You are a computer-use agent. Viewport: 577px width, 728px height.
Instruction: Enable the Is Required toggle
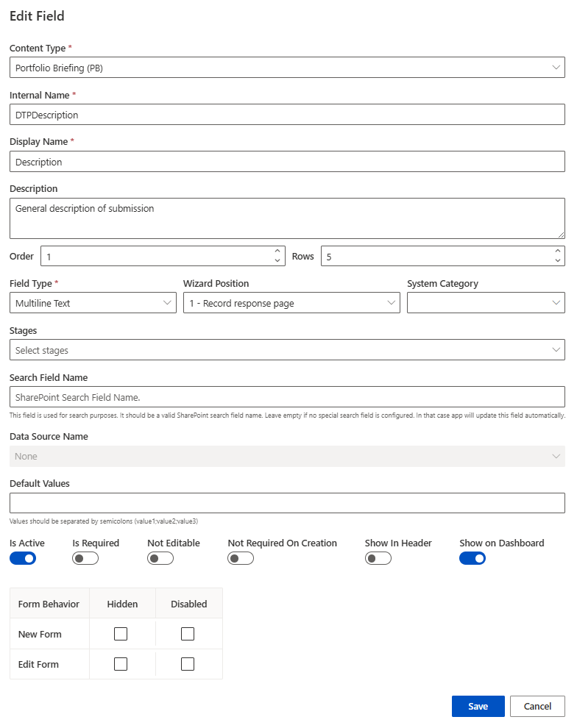85,558
